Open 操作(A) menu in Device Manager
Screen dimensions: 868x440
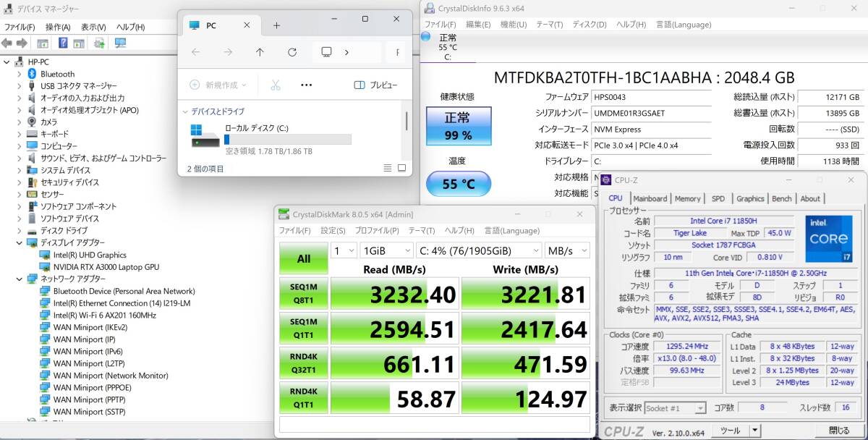pos(58,27)
